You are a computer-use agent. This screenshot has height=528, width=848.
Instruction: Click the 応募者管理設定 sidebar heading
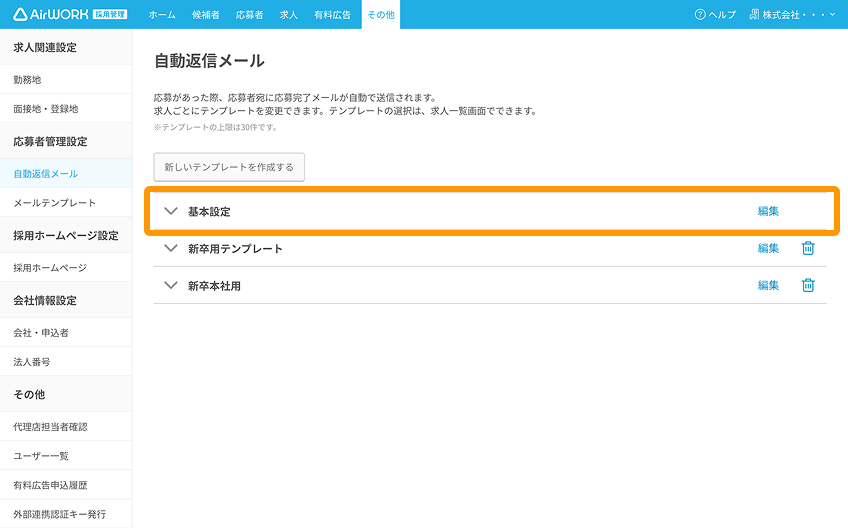click(x=50, y=142)
